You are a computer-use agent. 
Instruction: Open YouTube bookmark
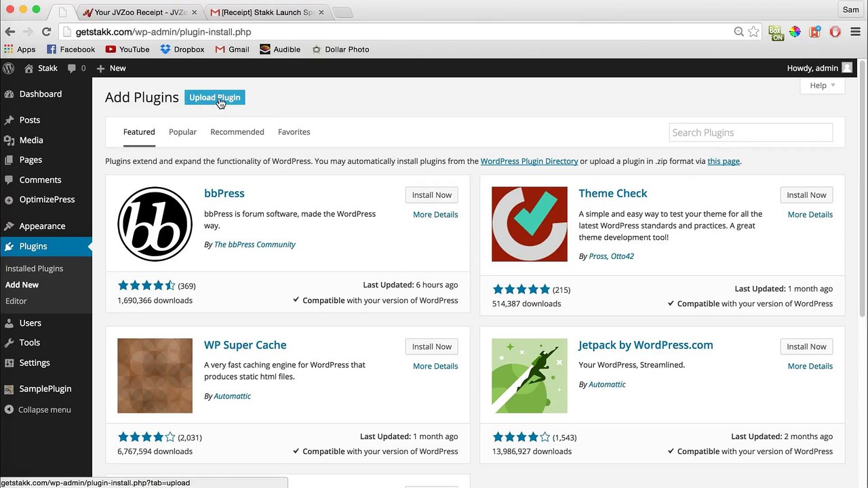pyautogui.click(x=127, y=49)
